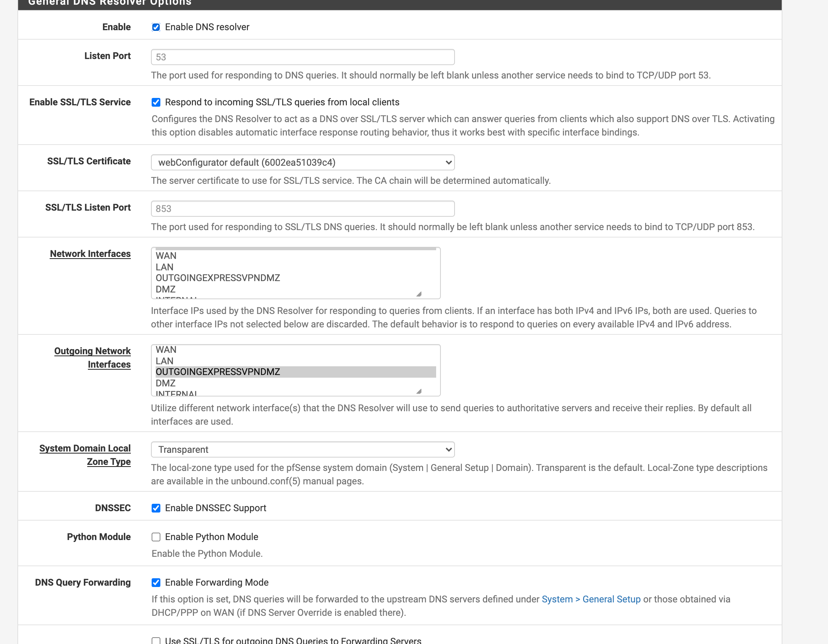The width and height of the screenshot is (828, 644).
Task: Select LAN in Outgoing Network Interfaces list
Action: 296,361
